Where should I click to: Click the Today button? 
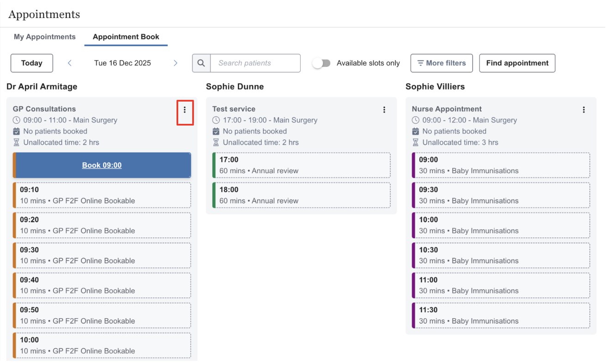[x=32, y=63]
